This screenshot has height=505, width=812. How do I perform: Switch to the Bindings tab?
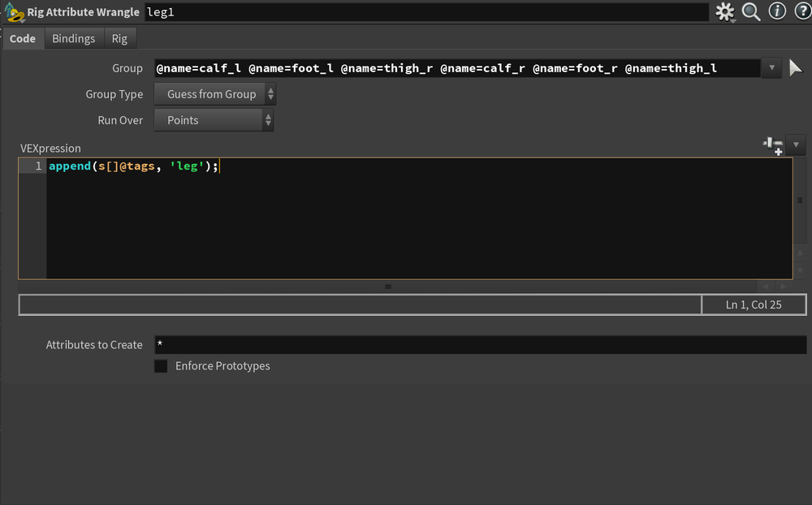[73, 38]
